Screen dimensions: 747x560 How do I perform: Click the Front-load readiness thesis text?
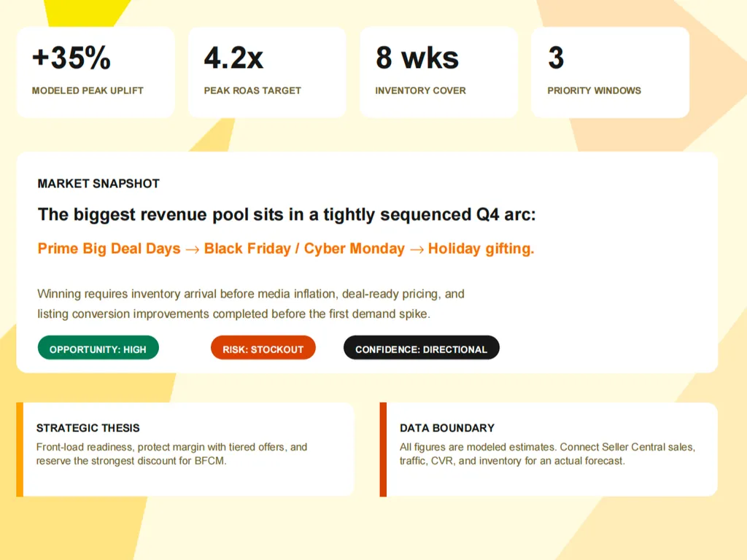pos(171,454)
